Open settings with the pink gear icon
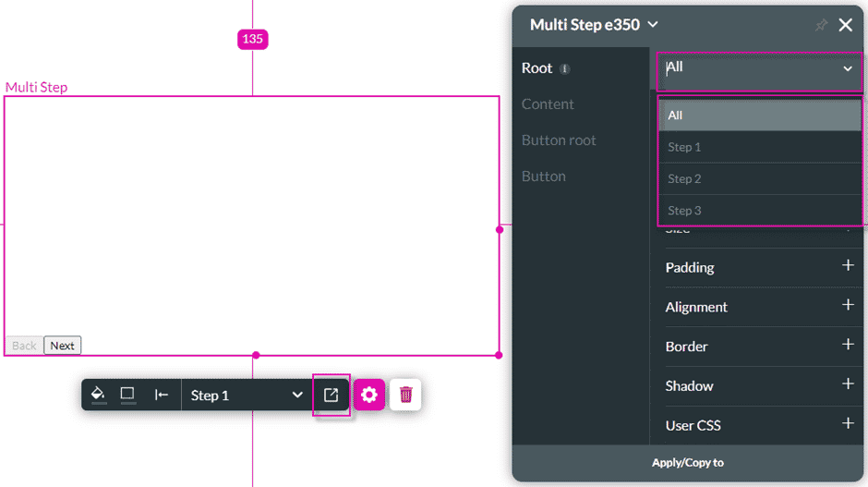 click(369, 395)
